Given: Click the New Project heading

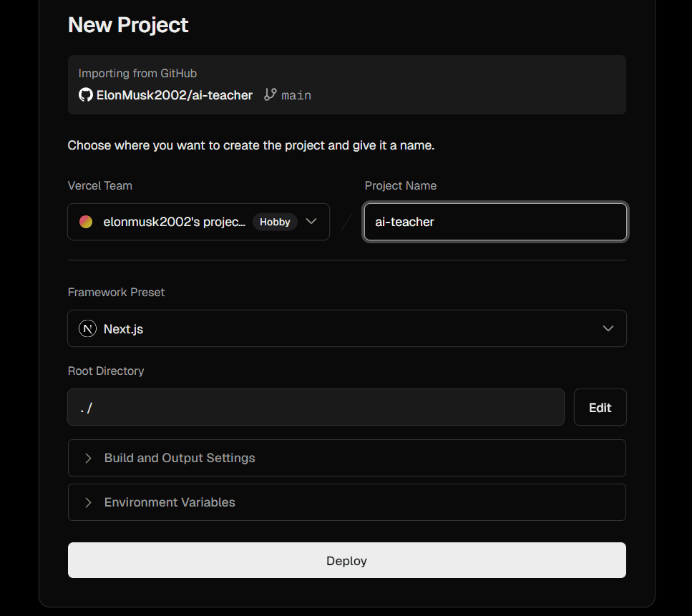Looking at the screenshot, I should click(128, 25).
